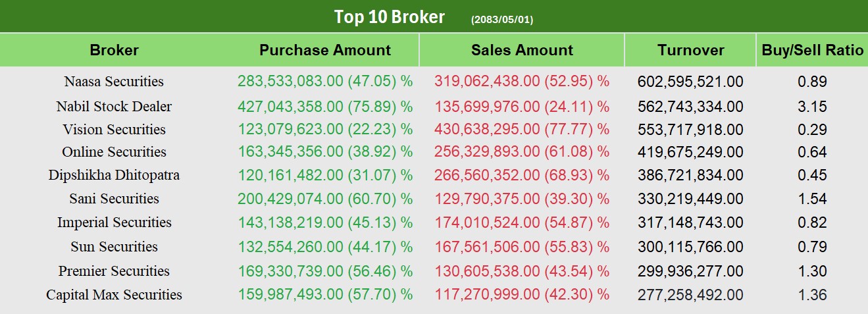Open Naasa Securities broker entry
868x314 pixels.
(114, 82)
